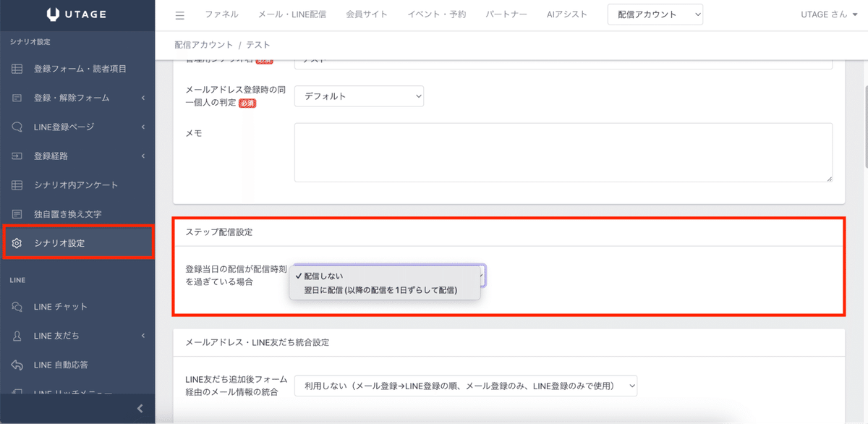868x424 pixels.
Task: Open the メール・LINE配信 menu
Action: pyautogui.click(x=290, y=13)
